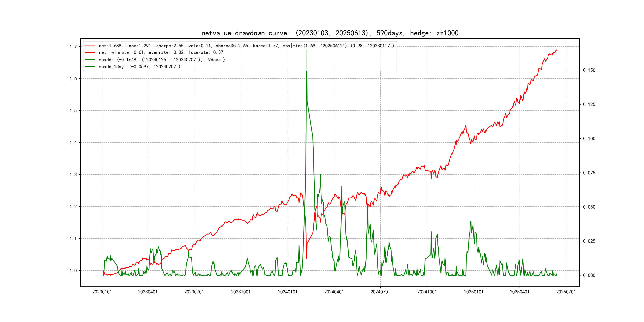Image resolution: width=644 pixels, height=322 pixels.
Task: Click x-axis label 20230101
Action: coord(102,292)
